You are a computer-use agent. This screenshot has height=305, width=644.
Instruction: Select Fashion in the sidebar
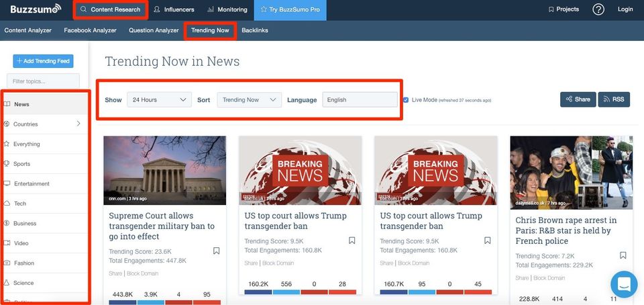click(45, 263)
